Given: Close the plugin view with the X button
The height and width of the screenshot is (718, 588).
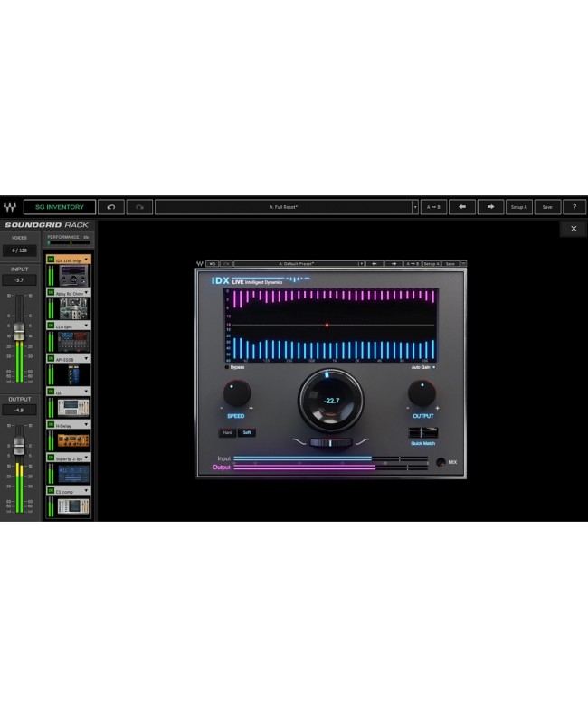Looking at the screenshot, I should click(574, 229).
